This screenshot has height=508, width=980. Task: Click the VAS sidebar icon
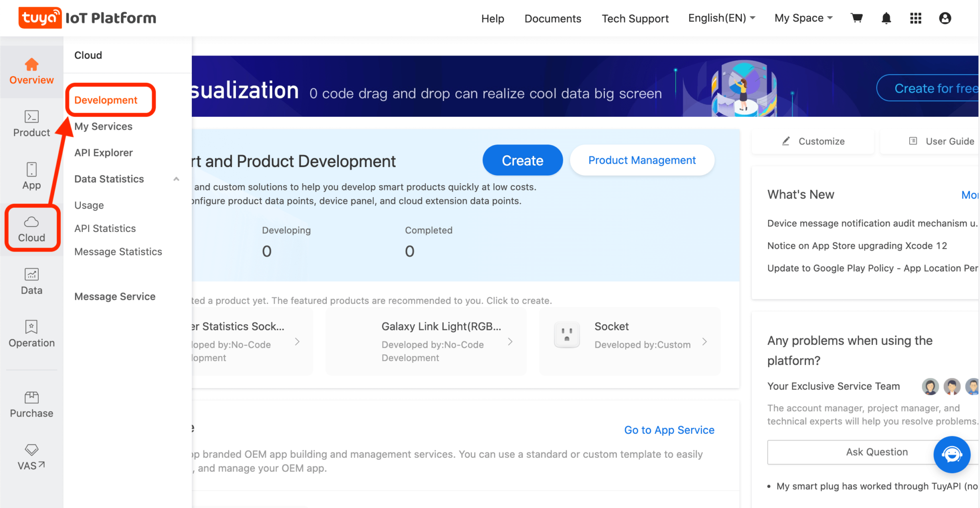point(31,453)
